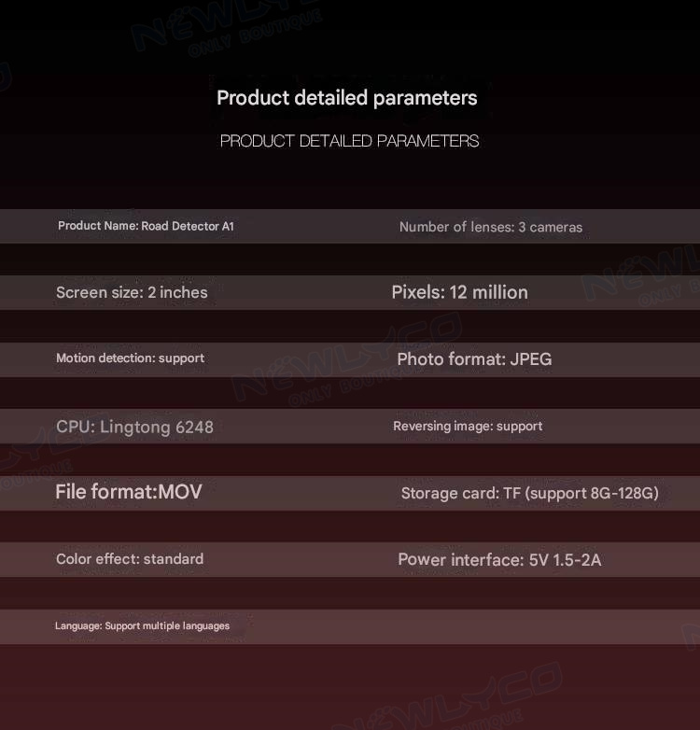Click the "Screen size: 2 inches" spec
The image size is (700, 730).
click(132, 292)
